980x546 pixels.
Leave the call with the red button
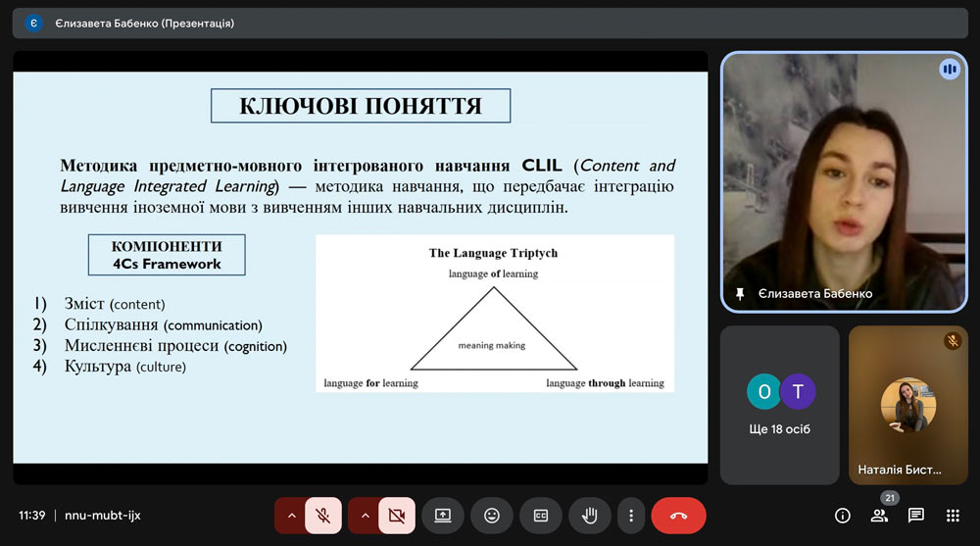coord(678,516)
